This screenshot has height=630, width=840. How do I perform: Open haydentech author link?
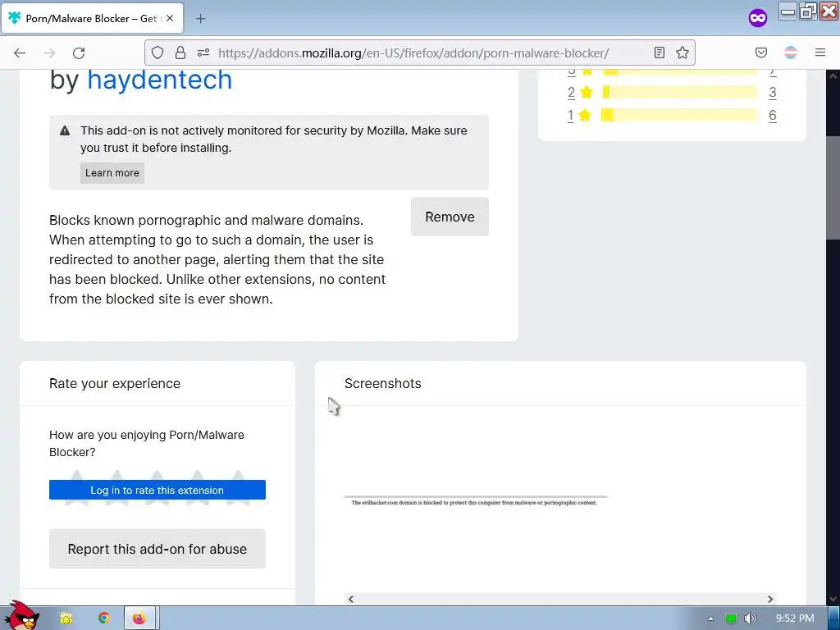[x=160, y=80]
